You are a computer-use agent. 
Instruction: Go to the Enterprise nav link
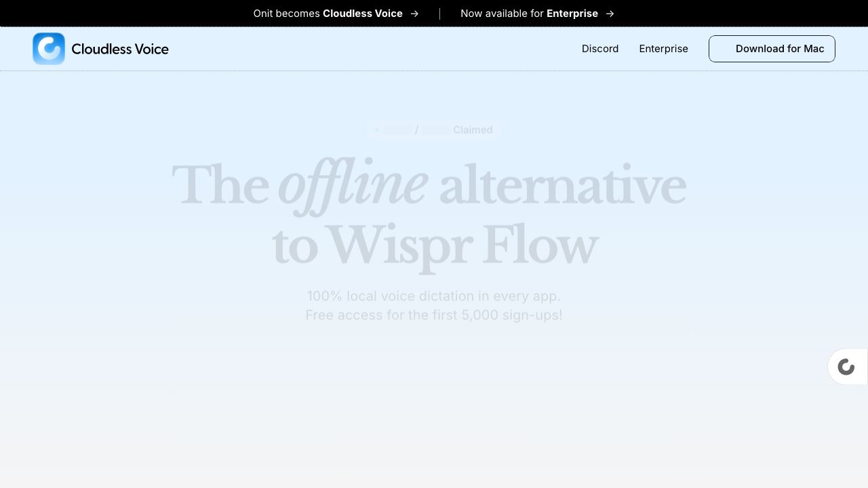663,49
